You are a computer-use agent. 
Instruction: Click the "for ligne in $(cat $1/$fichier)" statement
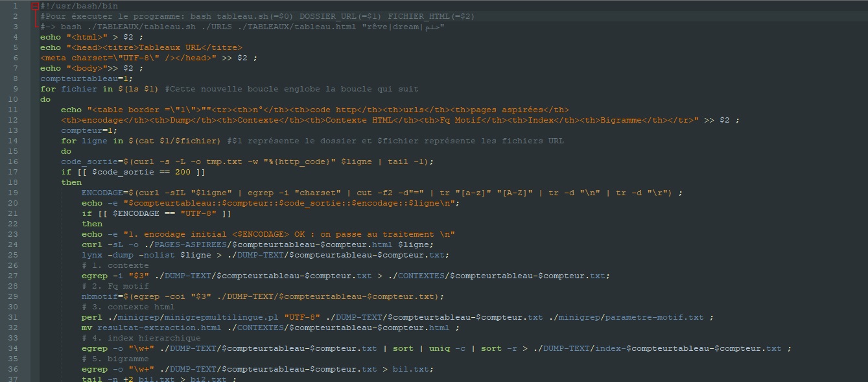click(141, 141)
